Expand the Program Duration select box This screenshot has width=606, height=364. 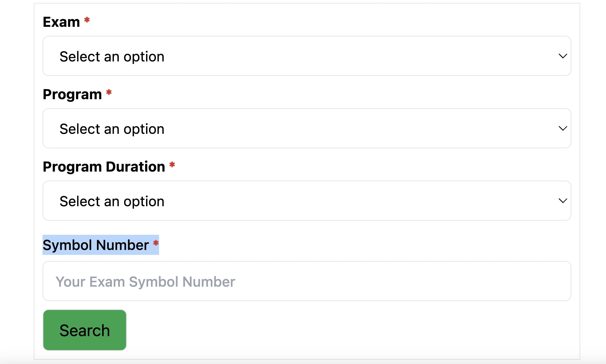(x=307, y=201)
